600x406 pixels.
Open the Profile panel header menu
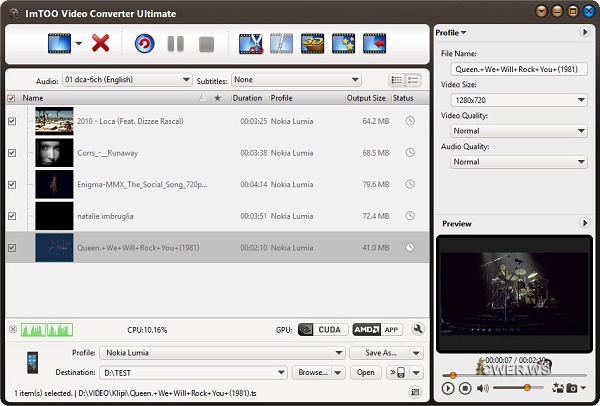pos(450,33)
